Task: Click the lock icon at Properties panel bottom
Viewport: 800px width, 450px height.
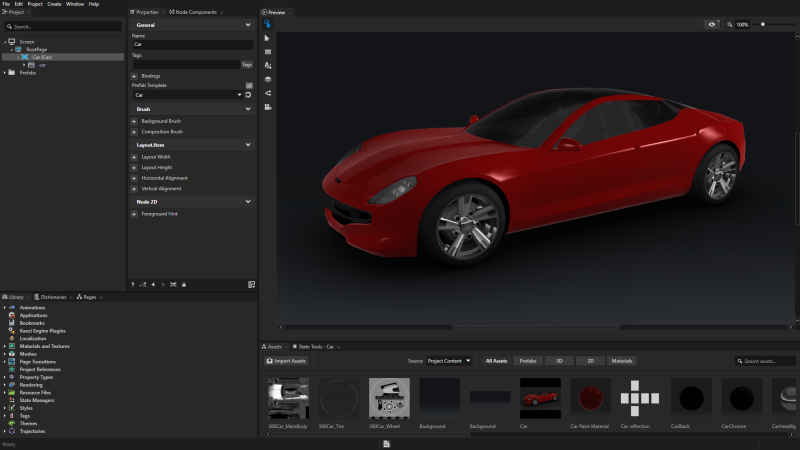Action: pos(184,285)
